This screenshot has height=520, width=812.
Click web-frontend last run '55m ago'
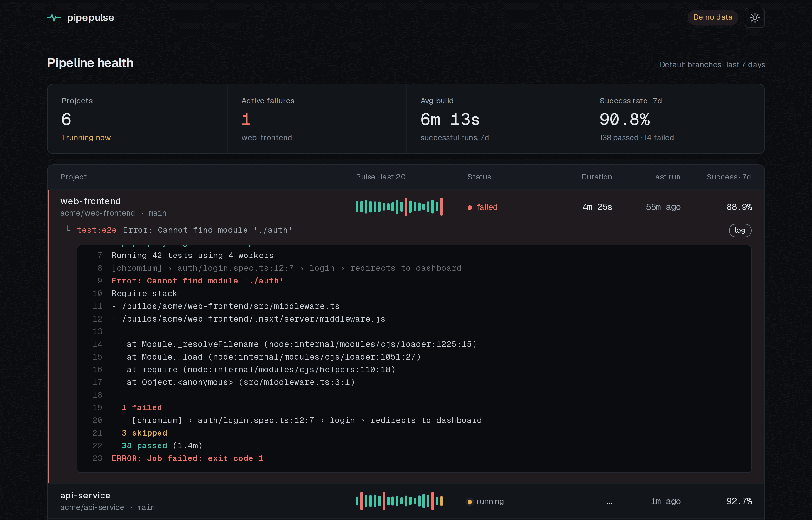(663, 207)
